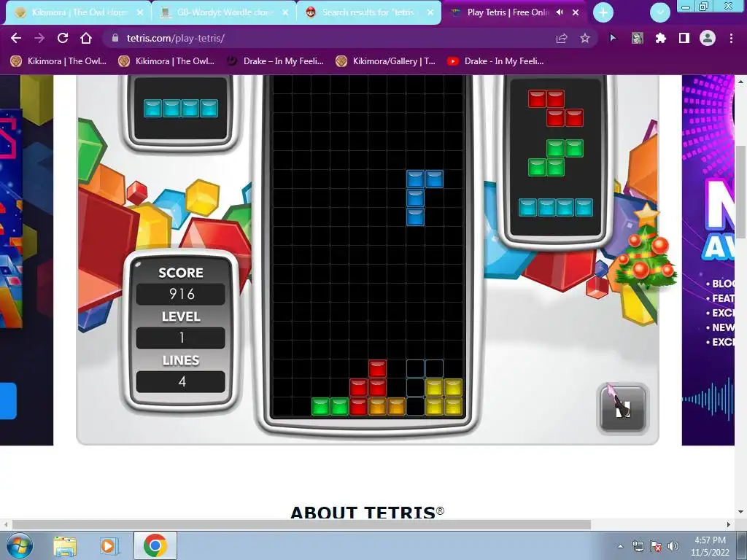Open the system volume speaker icon
Screen dimensions: 747x560
(x=673, y=546)
